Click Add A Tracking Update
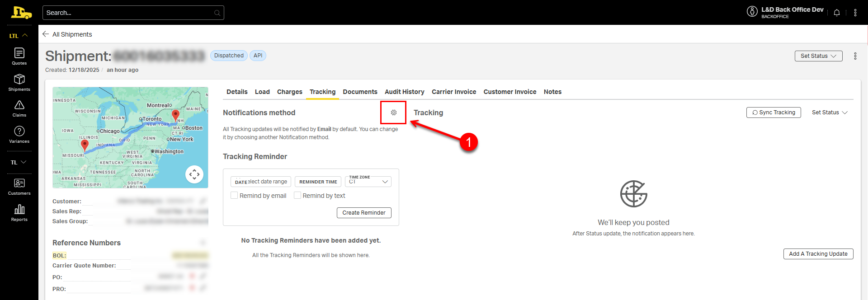This screenshot has height=300, width=868. coord(818,254)
